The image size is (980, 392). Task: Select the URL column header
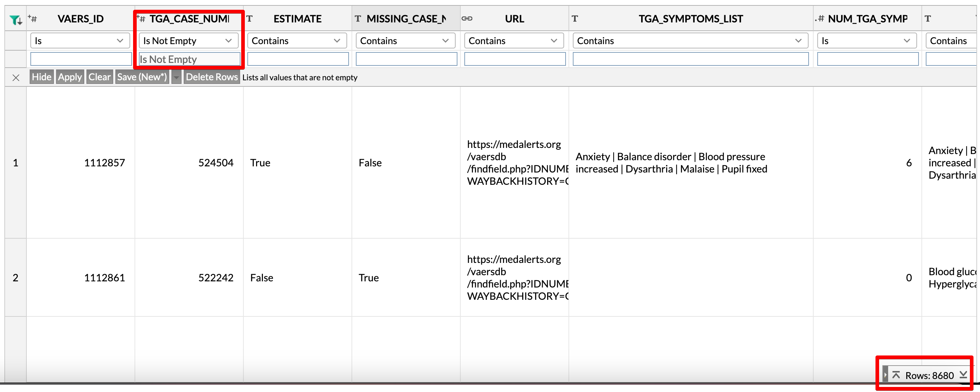pos(514,19)
